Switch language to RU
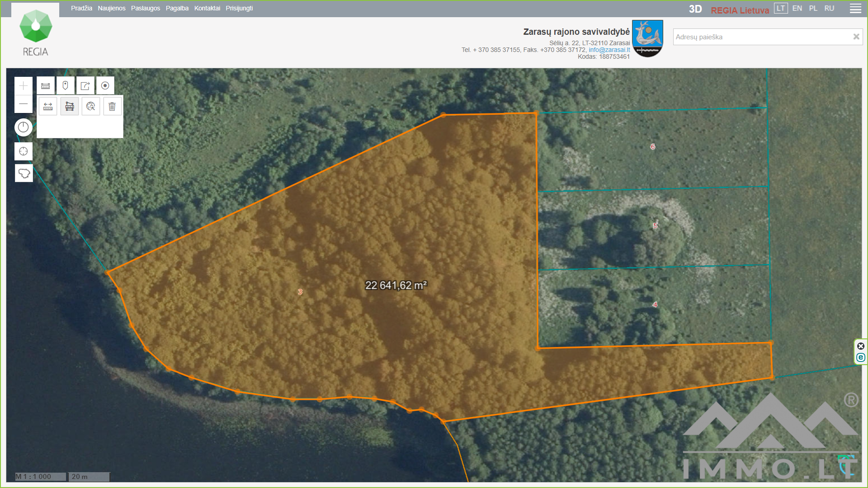The height and width of the screenshot is (488, 868). pyautogui.click(x=829, y=8)
